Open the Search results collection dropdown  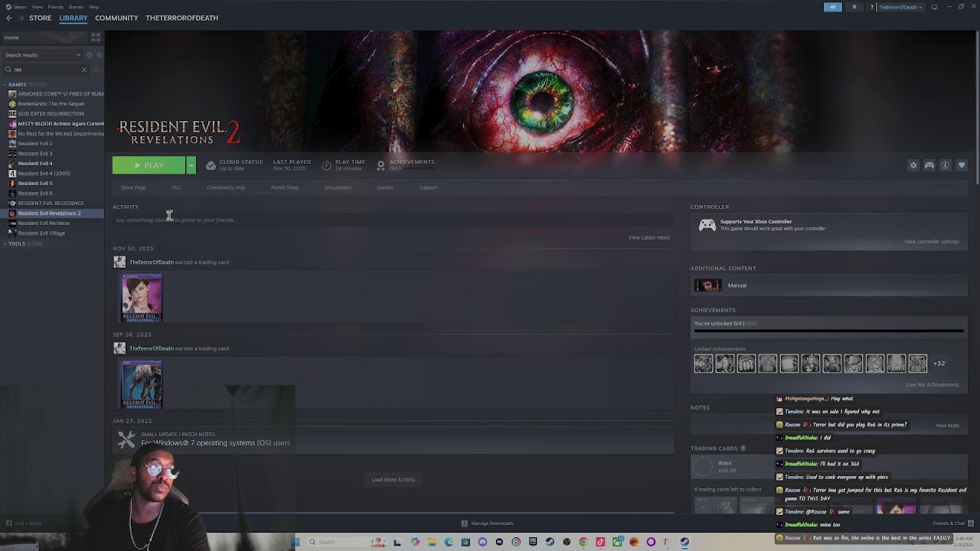[41, 55]
